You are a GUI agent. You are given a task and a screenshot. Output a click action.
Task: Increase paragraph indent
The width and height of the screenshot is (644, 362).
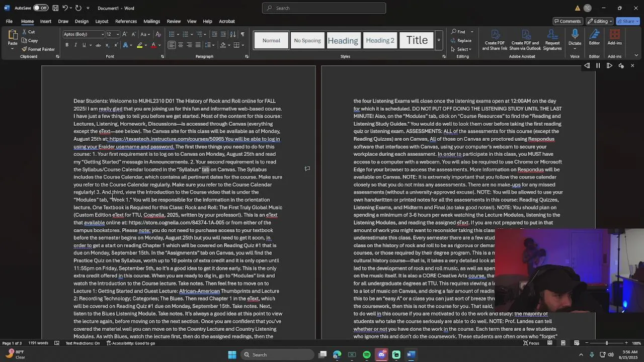223,34
